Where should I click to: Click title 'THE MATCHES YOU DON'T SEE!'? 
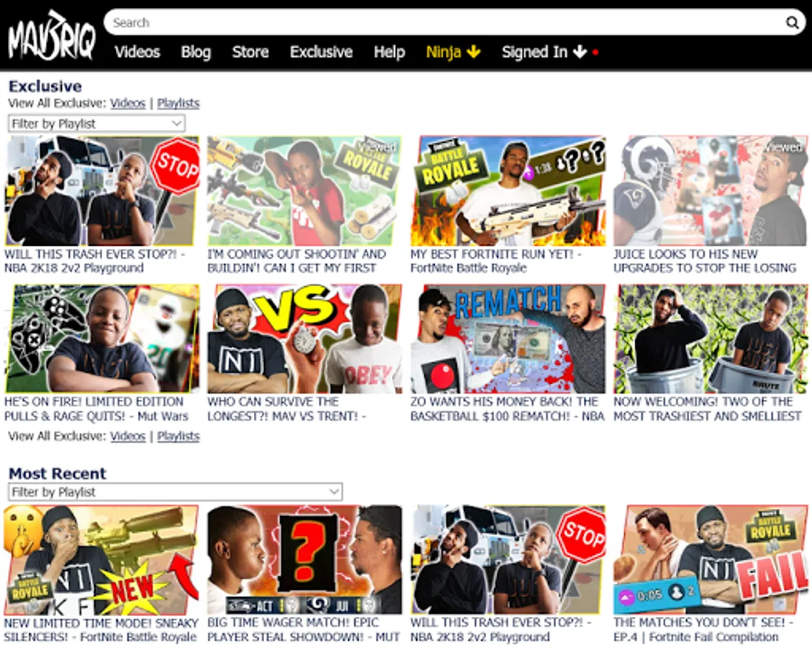[704, 630]
